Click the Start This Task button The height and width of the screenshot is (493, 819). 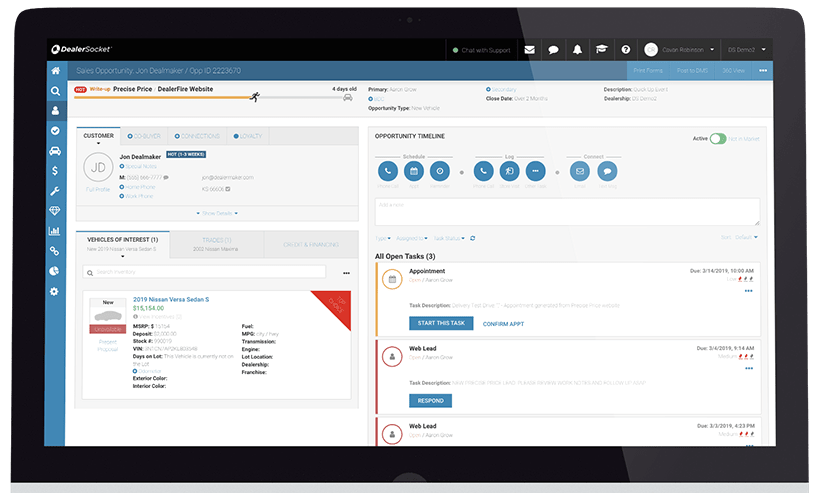pos(441,323)
